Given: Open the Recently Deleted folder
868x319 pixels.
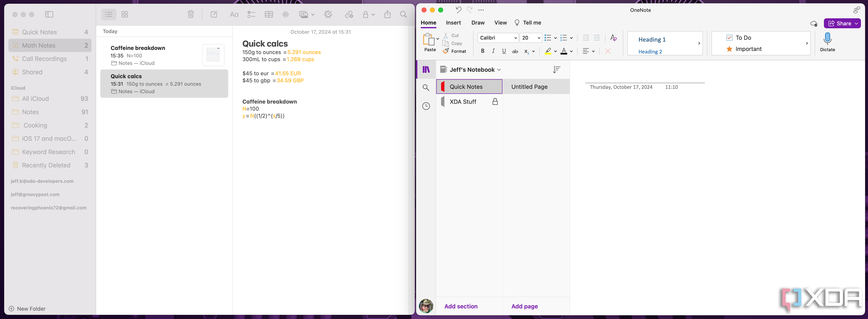Looking at the screenshot, I should coord(50,165).
